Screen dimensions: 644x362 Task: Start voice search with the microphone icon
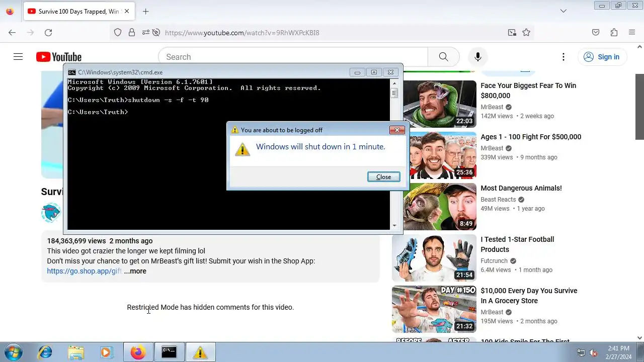click(x=478, y=57)
